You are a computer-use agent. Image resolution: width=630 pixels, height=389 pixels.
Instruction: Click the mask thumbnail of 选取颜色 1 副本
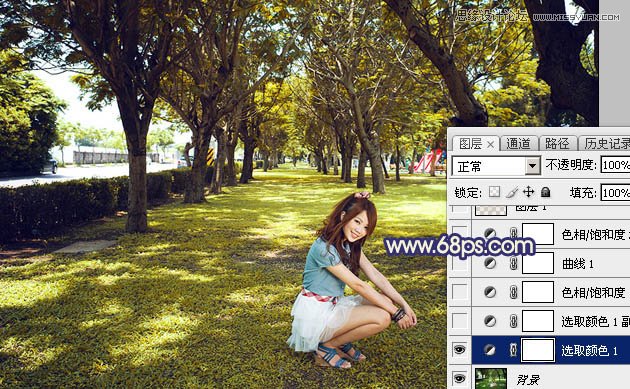(538, 321)
